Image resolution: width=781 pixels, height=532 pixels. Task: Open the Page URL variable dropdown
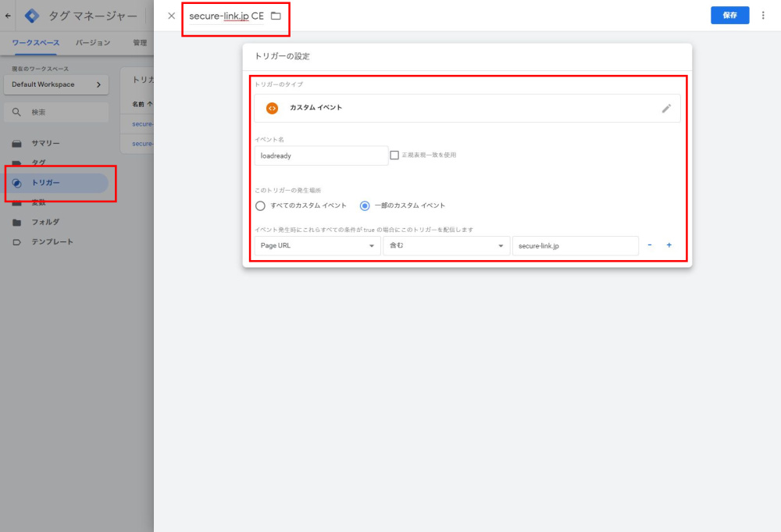(317, 245)
